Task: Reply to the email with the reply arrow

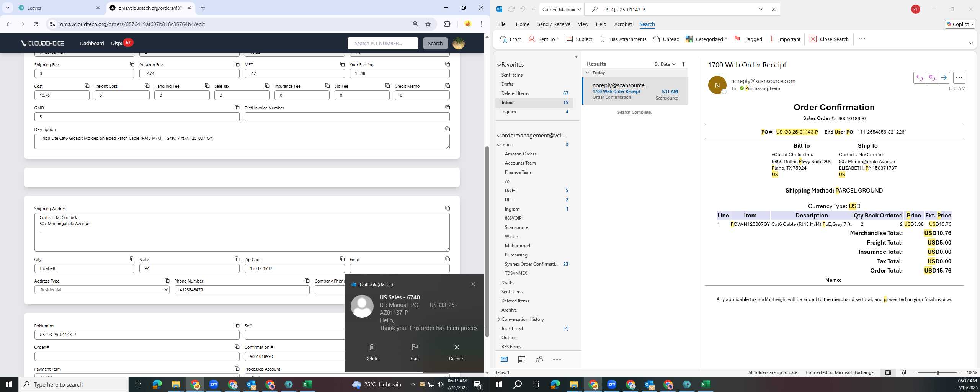Action: click(x=919, y=78)
